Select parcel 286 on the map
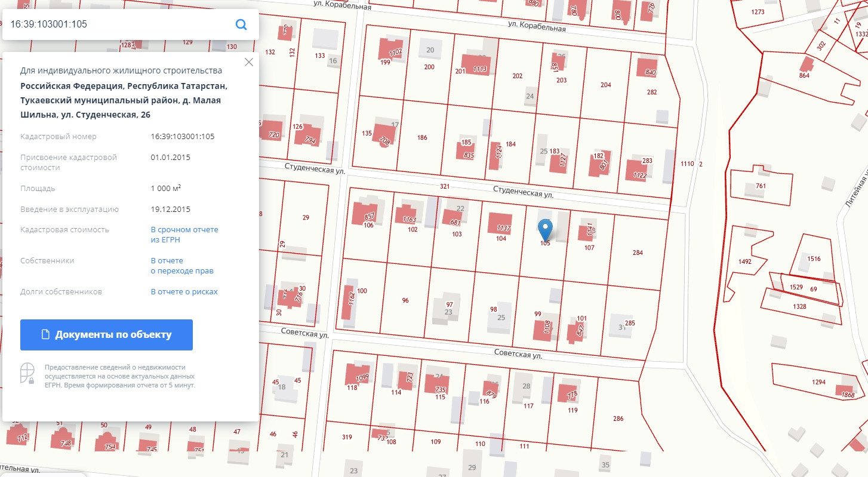This screenshot has width=868, height=477. tap(618, 418)
